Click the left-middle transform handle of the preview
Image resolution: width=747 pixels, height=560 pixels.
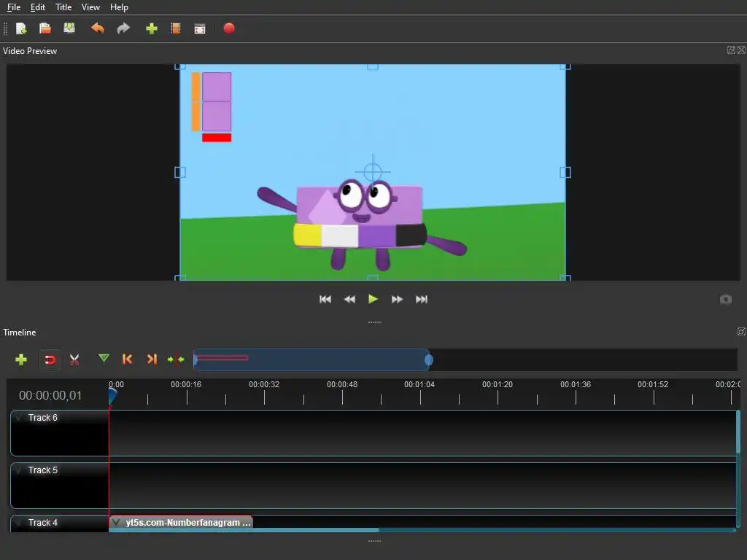coord(180,172)
